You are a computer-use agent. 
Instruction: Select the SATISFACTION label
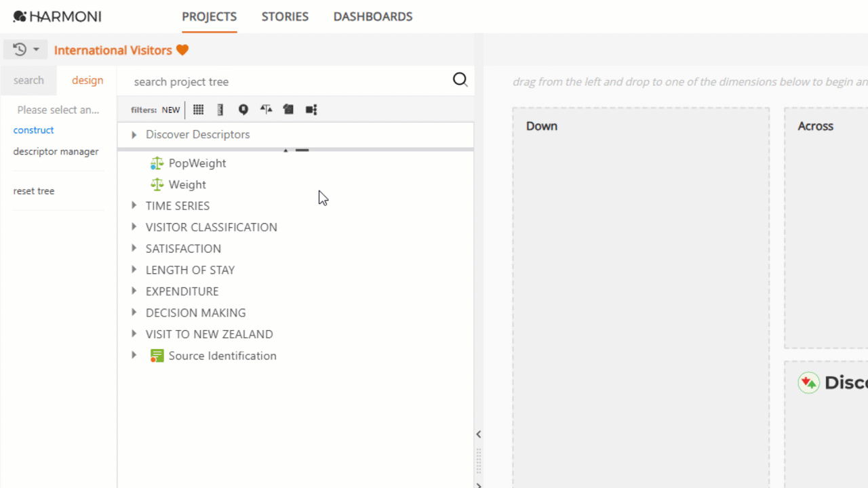[x=183, y=249]
